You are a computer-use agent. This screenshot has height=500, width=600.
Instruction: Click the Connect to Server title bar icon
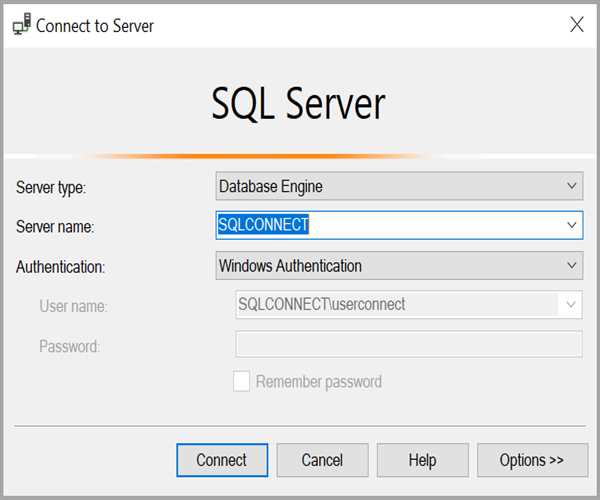pos(20,26)
